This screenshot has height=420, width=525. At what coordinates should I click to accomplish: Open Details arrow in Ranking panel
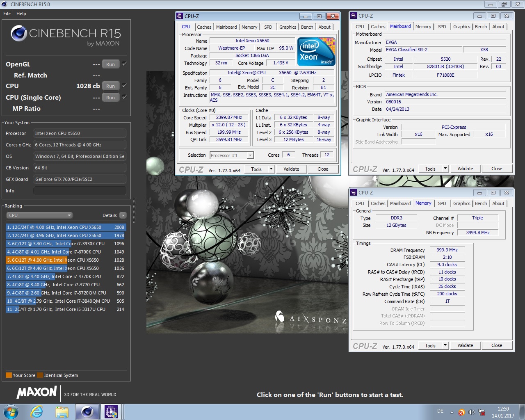(x=123, y=215)
